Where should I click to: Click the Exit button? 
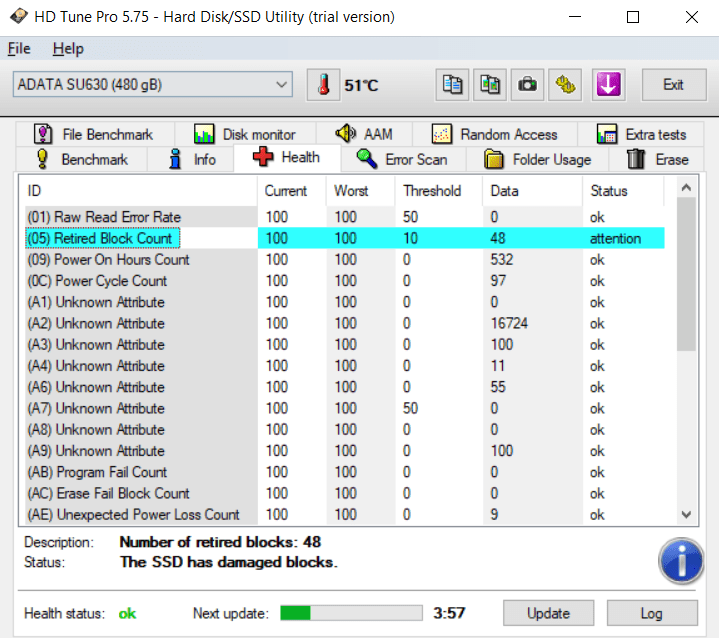pyautogui.click(x=674, y=85)
